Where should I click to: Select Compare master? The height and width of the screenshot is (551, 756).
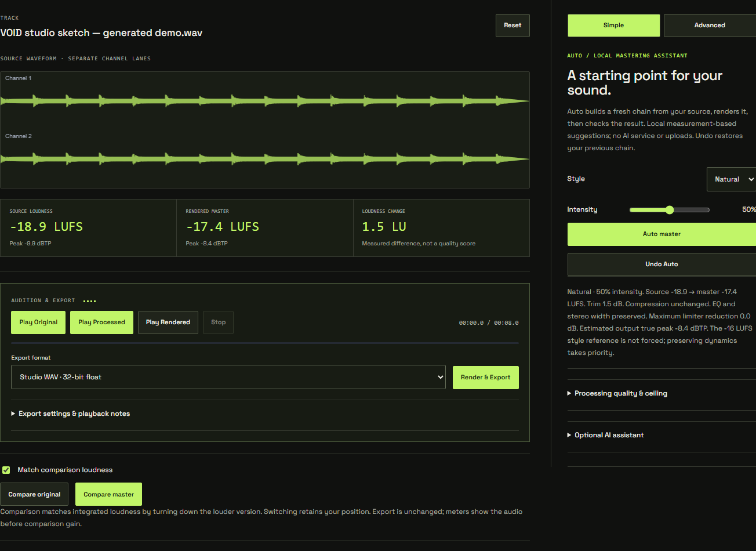tap(108, 495)
